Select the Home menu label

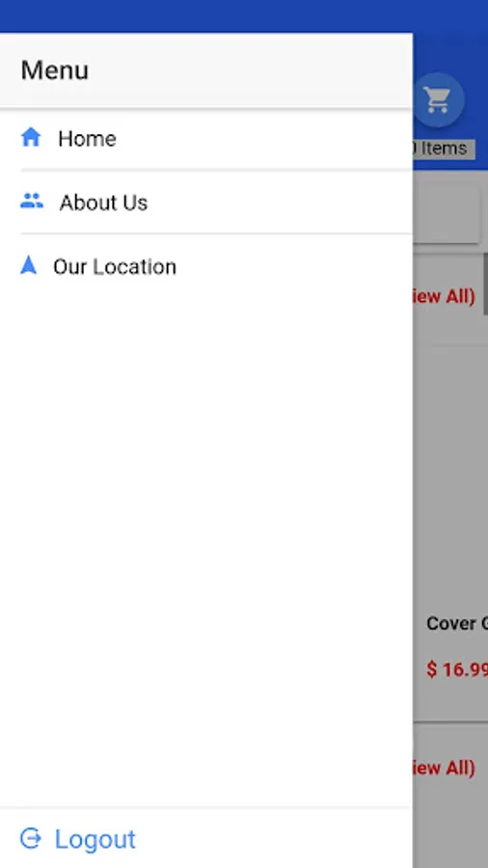87,138
